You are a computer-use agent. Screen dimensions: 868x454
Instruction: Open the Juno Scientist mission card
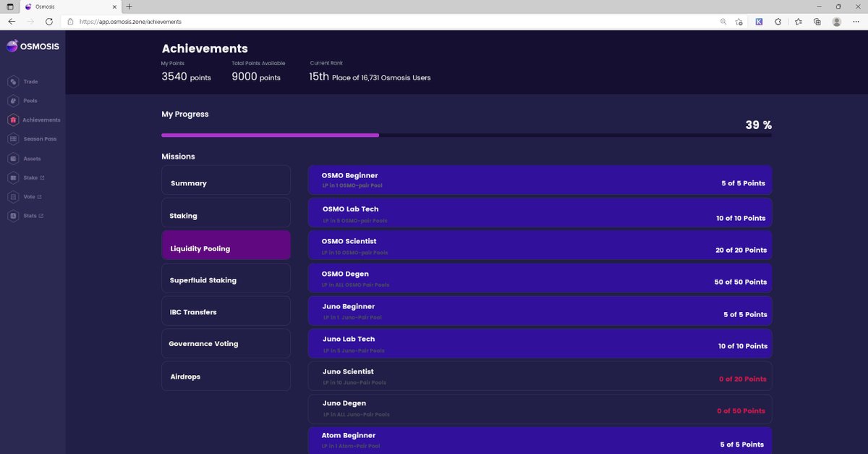coord(540,376)
